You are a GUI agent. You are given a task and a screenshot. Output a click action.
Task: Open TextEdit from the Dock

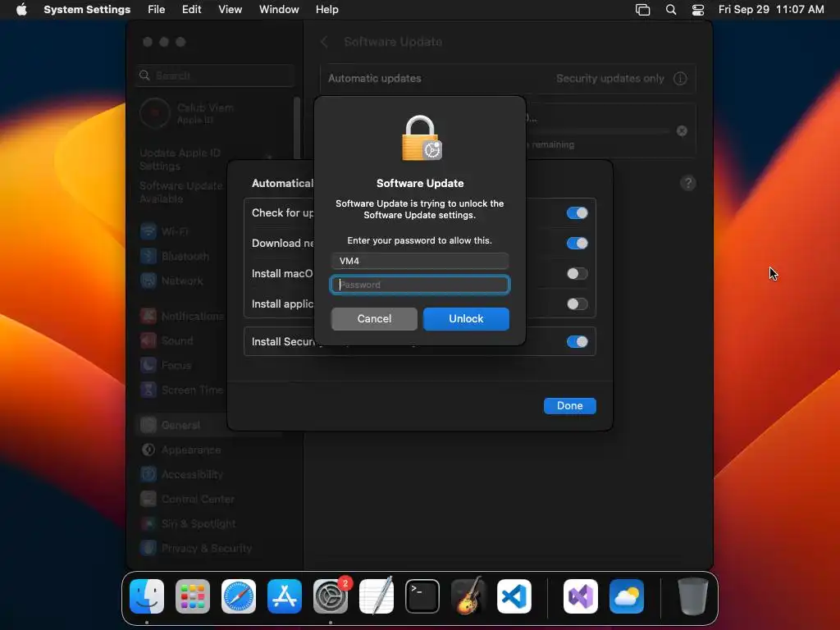point(377,596)
